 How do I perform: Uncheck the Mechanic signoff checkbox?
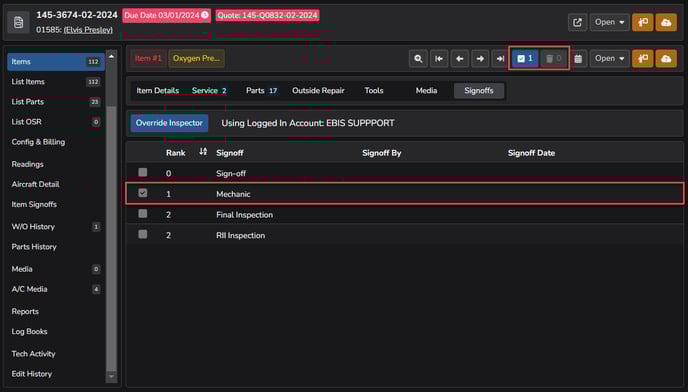point(143,193)
